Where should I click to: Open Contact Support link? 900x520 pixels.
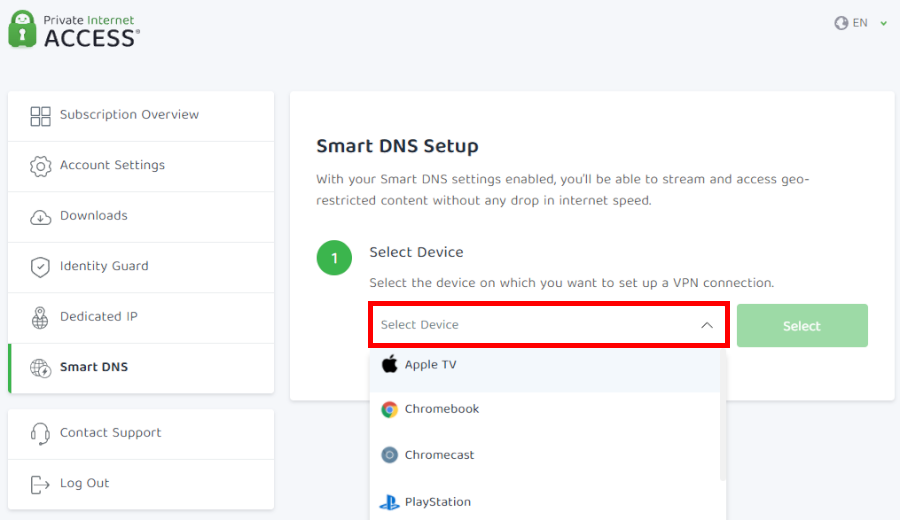(x=141, y=434)
